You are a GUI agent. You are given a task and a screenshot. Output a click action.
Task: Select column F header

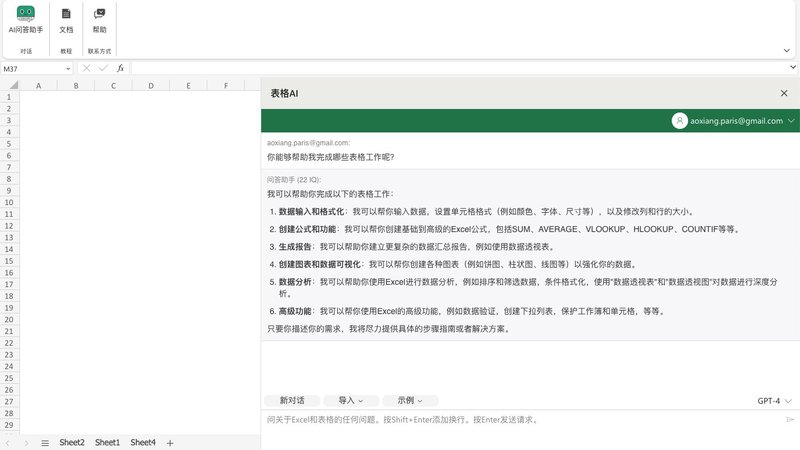(x=226, y=86)
